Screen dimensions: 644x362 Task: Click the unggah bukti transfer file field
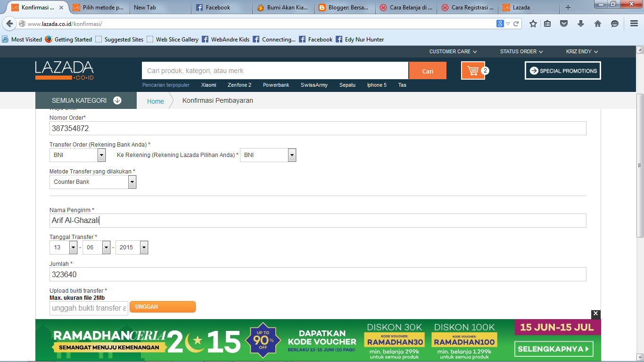[89, 308]
